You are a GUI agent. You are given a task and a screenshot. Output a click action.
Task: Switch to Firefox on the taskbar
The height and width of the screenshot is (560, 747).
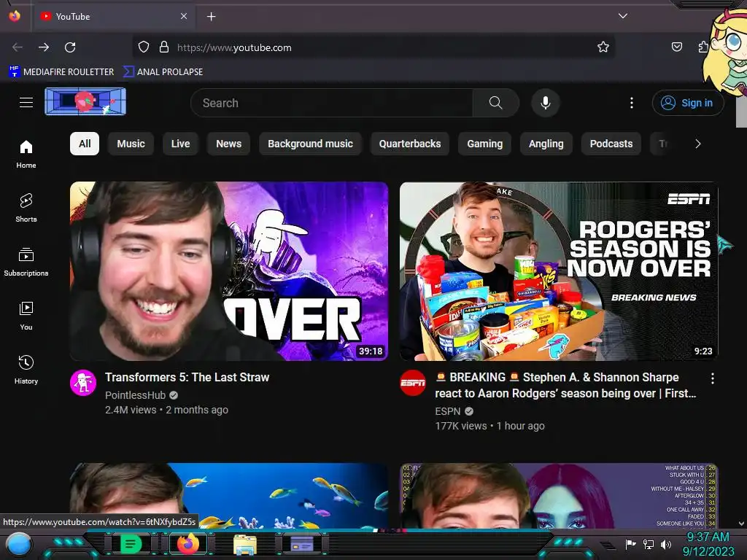tap(188, 543)
